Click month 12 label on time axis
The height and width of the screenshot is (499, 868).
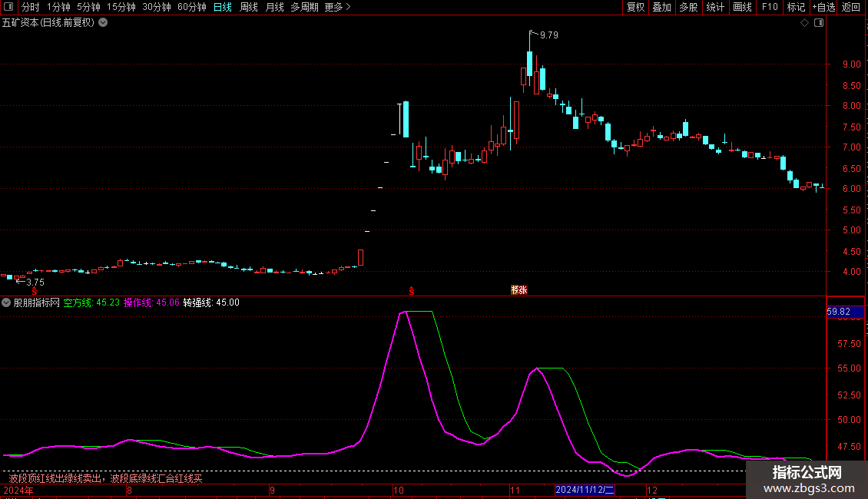652,490
